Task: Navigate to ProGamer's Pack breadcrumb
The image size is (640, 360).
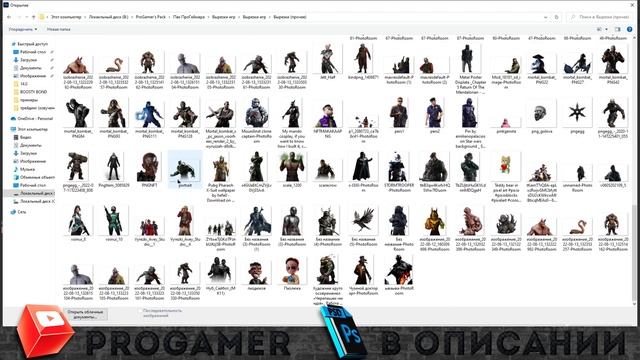Action: [151, 17]
